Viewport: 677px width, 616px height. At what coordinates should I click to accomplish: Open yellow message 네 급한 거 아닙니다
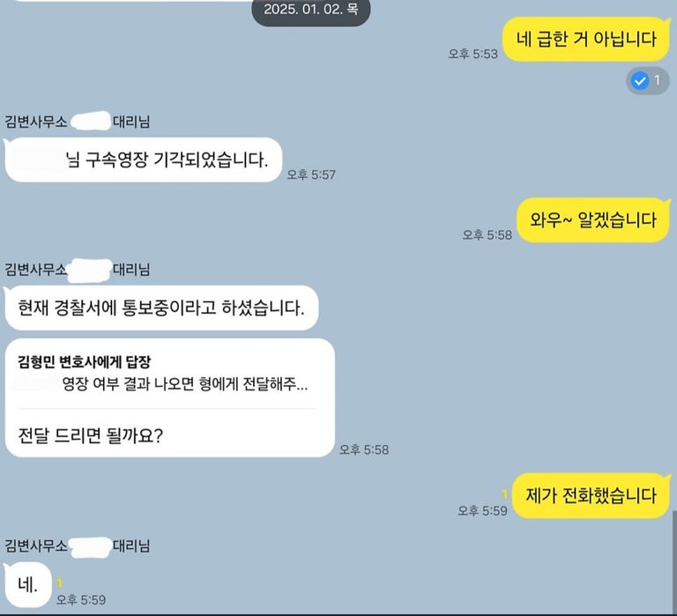tap(586, 40)
